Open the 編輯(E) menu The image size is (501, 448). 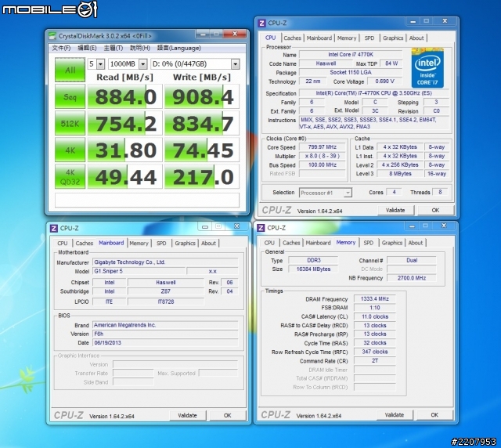87,48
